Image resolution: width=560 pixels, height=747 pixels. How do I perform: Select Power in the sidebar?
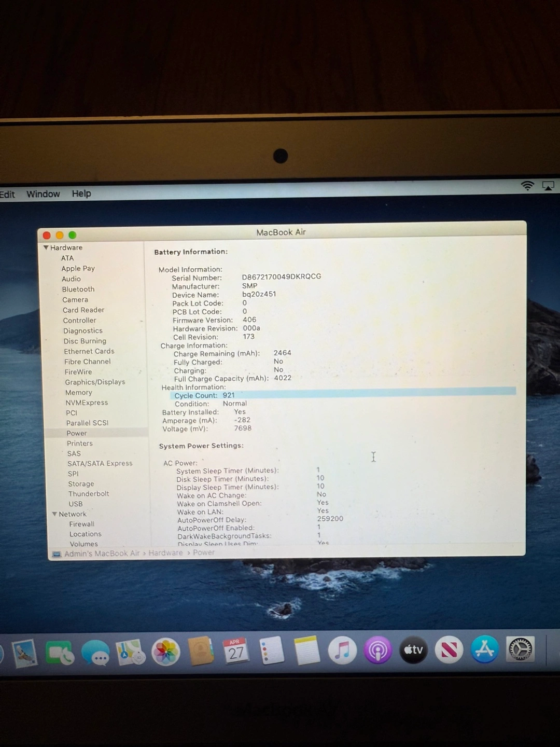point(76,433)
